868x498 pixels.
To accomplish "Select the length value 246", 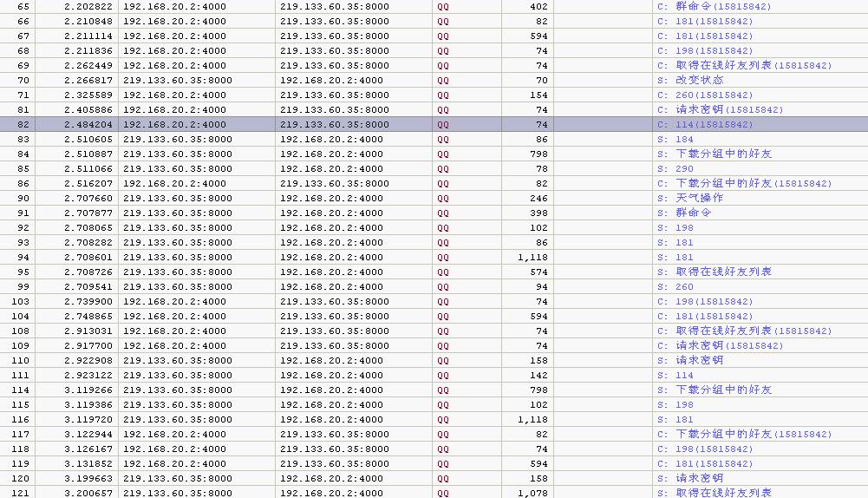I will point(538,199).
